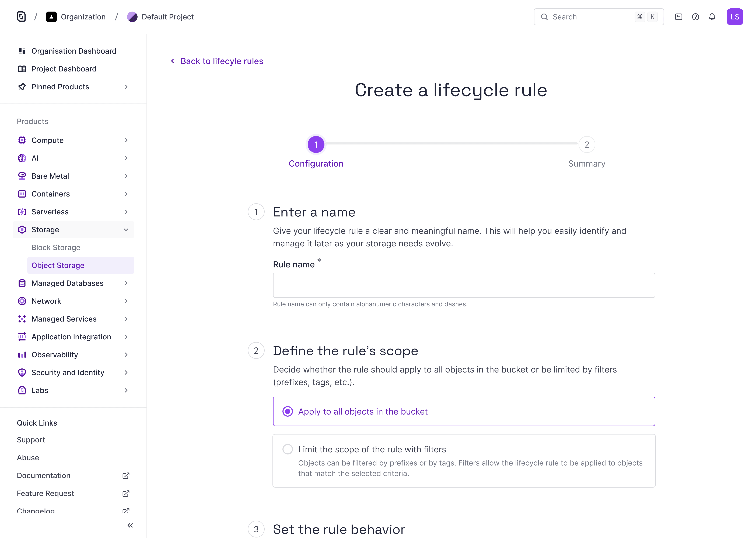Image resolution: width=756 pixels, height=538 pixels.
Task: Select Apply to all objects radio
Action: (x=288, y=411)
